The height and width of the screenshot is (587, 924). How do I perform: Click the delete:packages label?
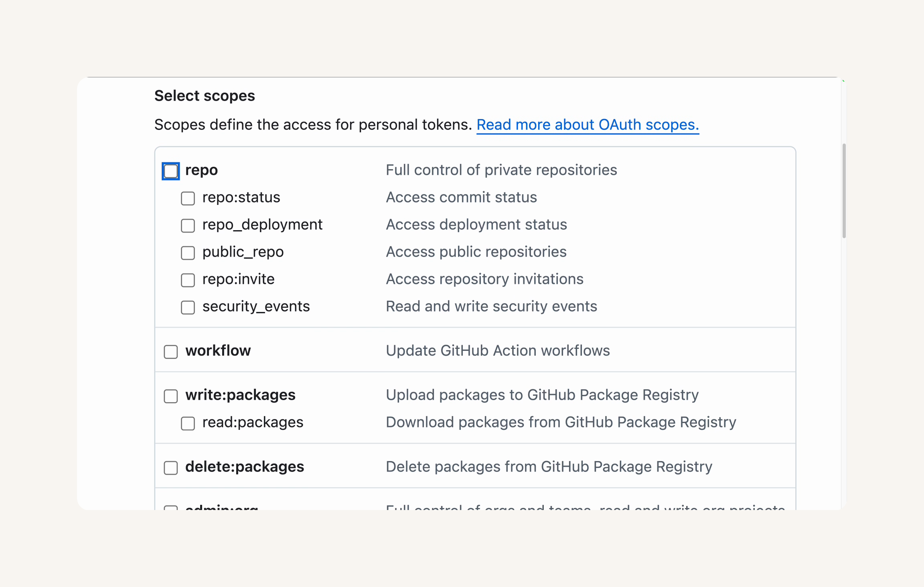tap(244, 467)
